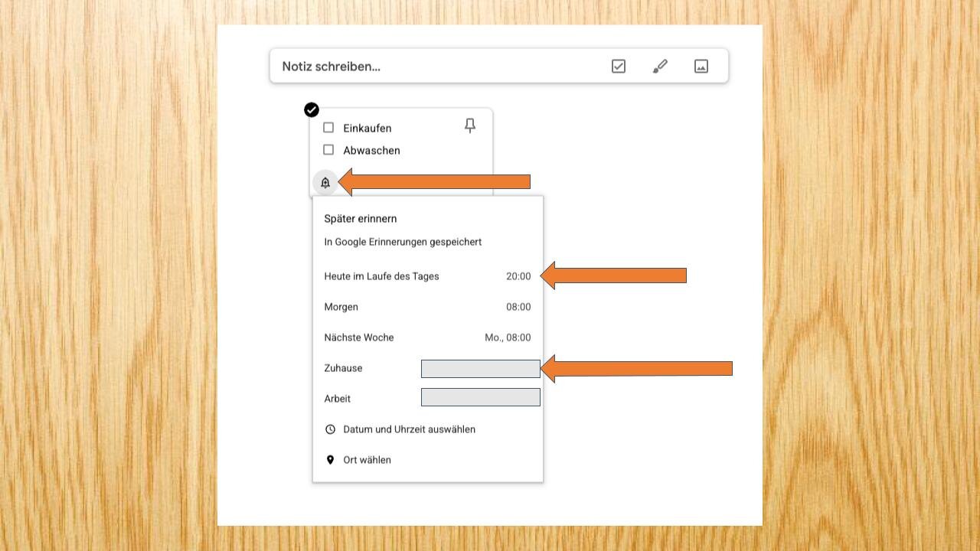Viewport: 980px width, 551px height.
Task: Select the Arbeit location reminder
Action: [x=427, y=399]
